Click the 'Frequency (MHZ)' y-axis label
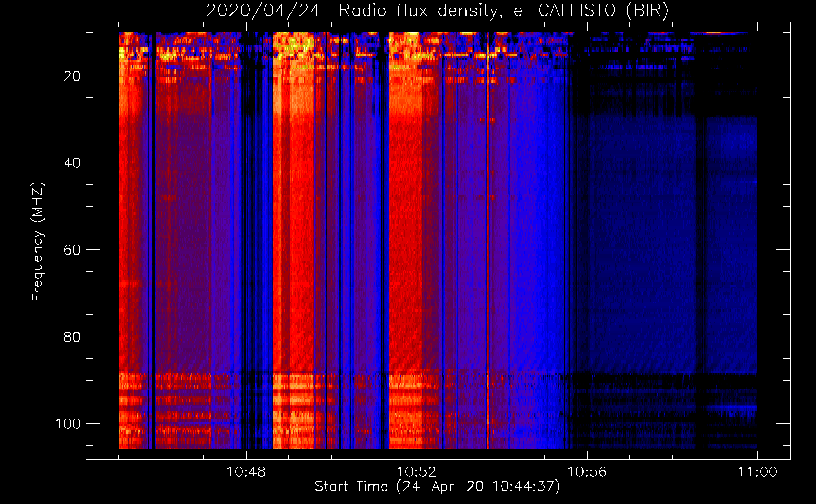 (x=38, y=241)
